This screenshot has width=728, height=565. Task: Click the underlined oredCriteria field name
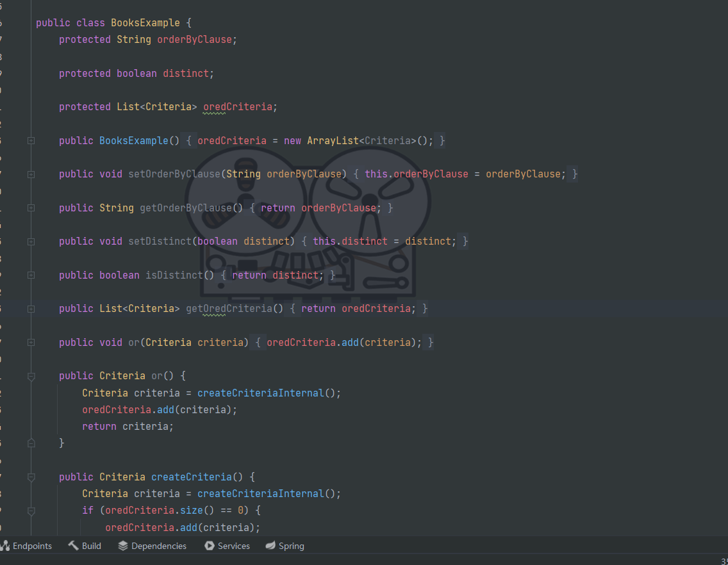coord(237,107)
